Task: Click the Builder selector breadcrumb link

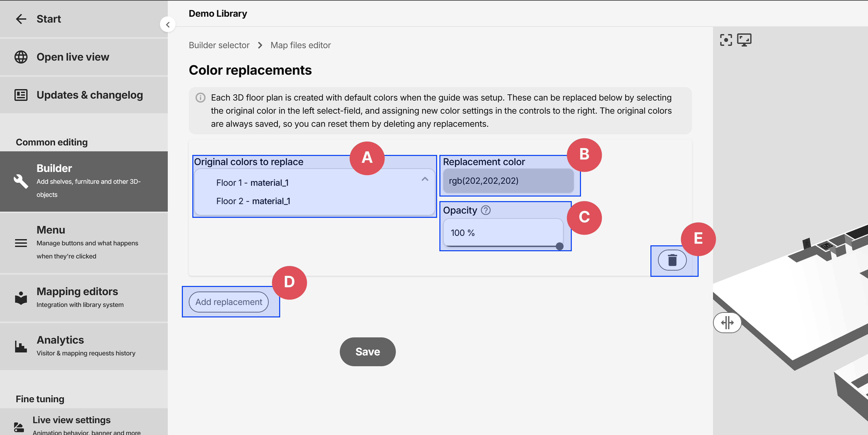Action: [219, 45]
